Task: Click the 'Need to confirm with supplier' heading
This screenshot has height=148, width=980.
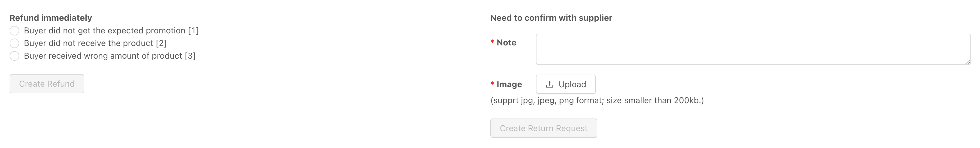Action: point(551,18)
